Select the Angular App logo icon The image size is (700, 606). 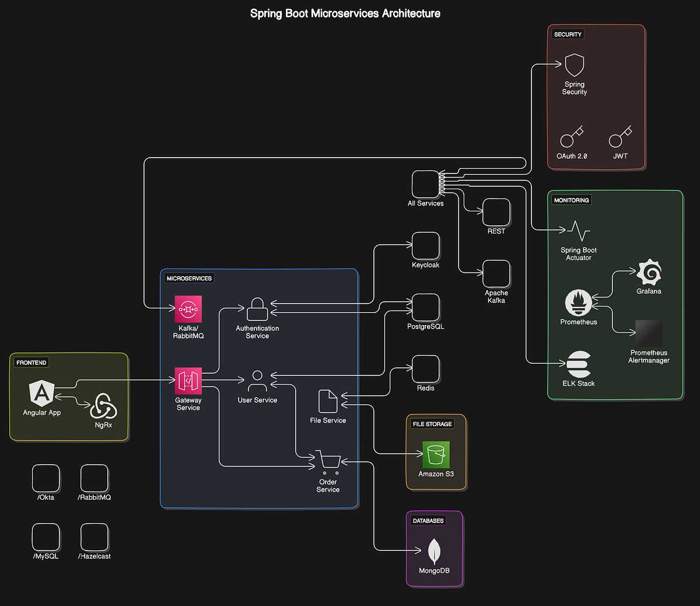(x=42, y=393)
